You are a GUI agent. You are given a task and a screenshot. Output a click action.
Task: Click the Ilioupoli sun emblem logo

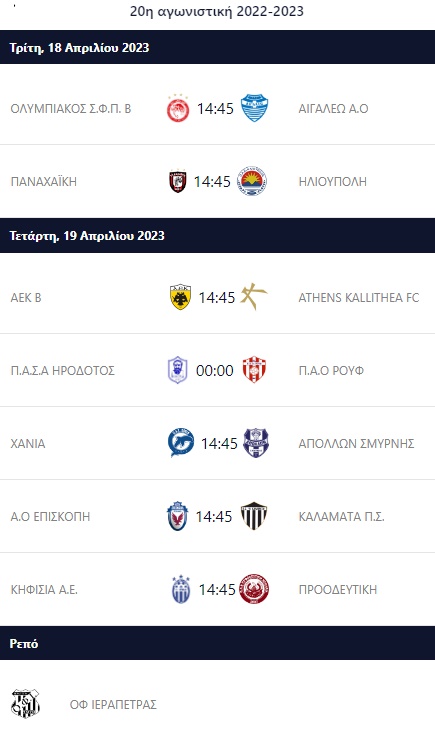(252, 181)
